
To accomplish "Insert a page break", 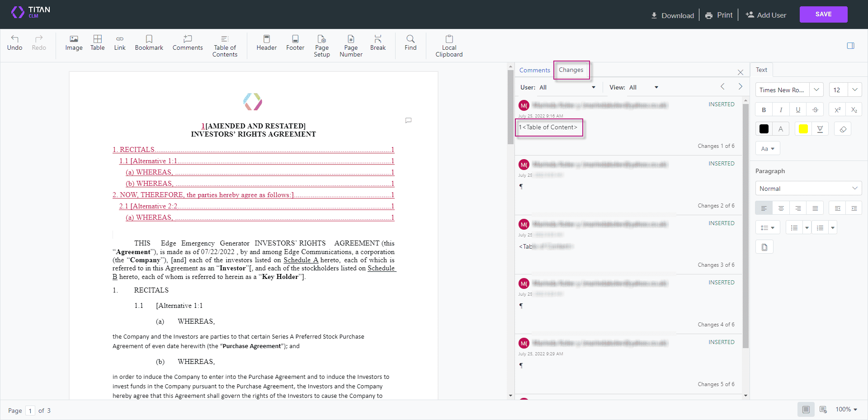I will [x=378, y=44].
